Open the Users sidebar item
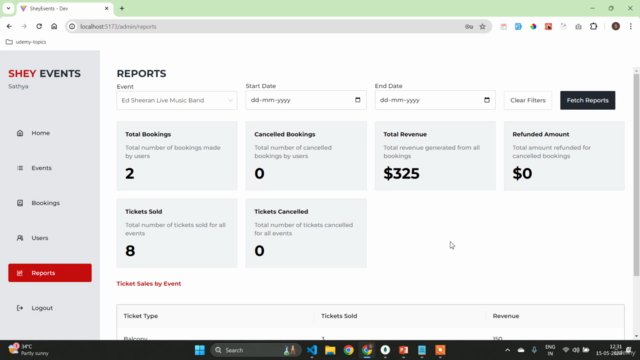Screen dimensions: 640x360 point(50,238)
